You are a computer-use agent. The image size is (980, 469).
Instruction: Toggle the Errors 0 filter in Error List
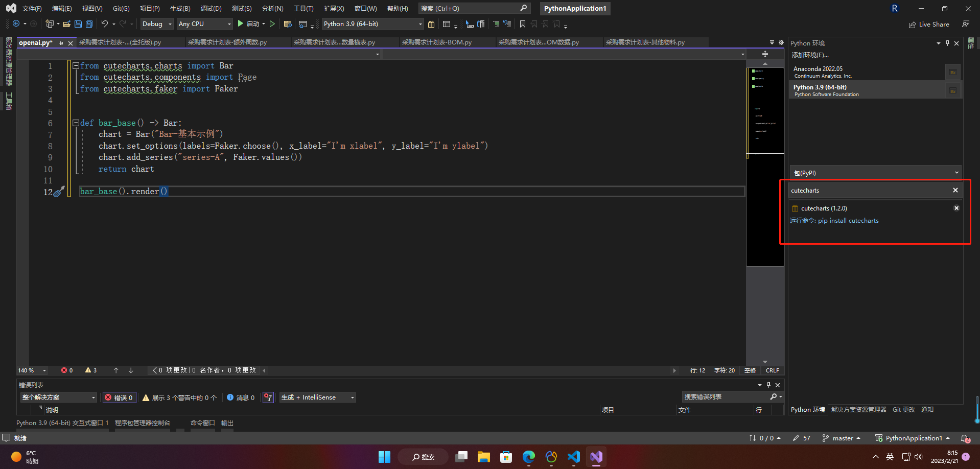(x=120, y=397)
